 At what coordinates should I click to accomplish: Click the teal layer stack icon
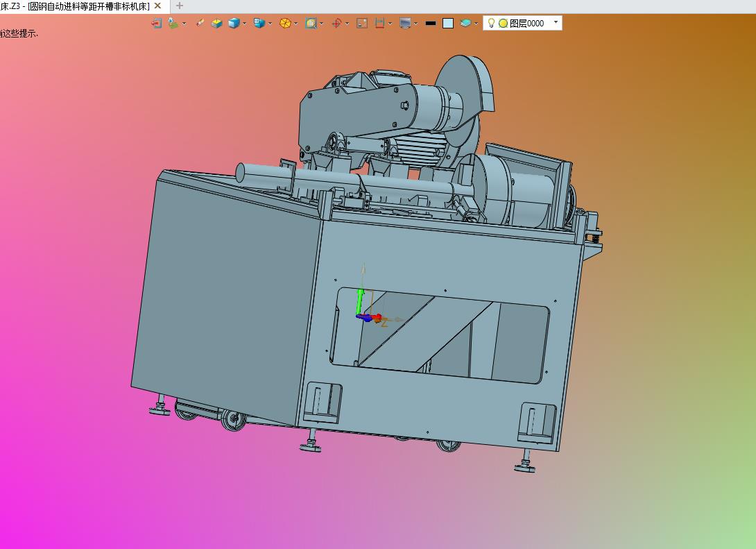pos(465,23)
